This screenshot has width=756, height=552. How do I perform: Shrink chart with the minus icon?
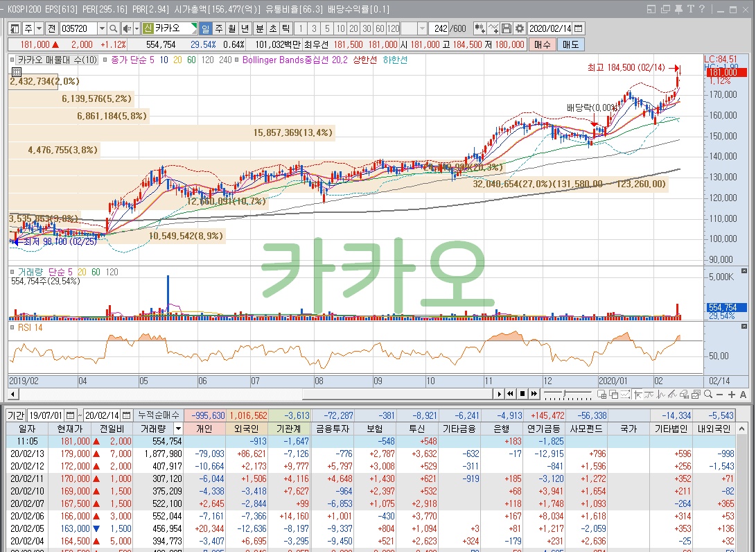coord(719,394)
